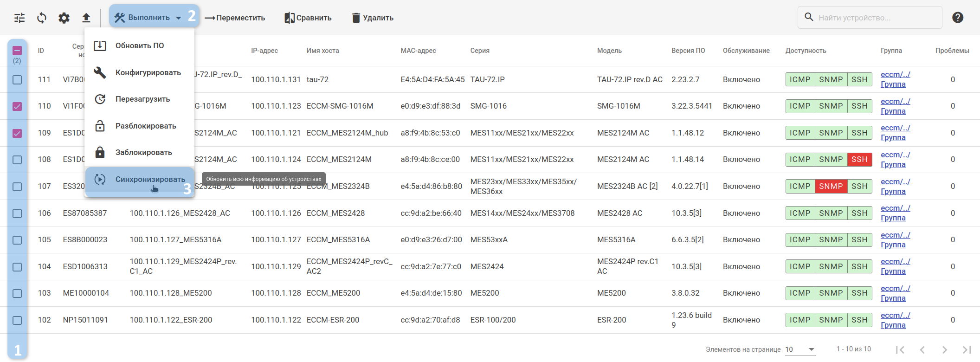Viewport: 980px width, 362px height.
Task: Choose Синхронизировать from the menu
Action: [150, 180]
